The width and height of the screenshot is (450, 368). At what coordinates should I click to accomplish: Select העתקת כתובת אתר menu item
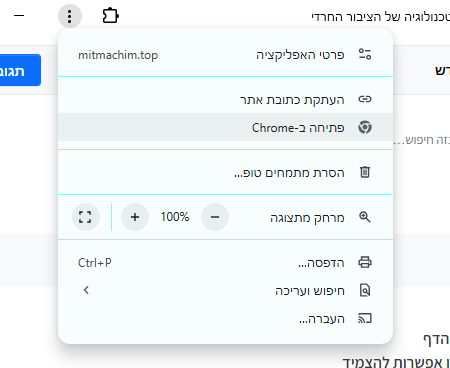[x=225, y=99]
